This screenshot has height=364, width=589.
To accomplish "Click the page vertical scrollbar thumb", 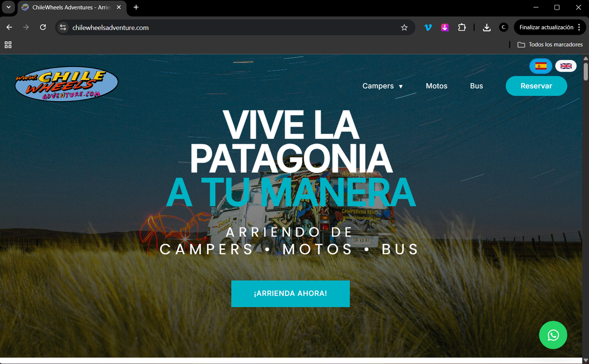I will pos(586,71).
